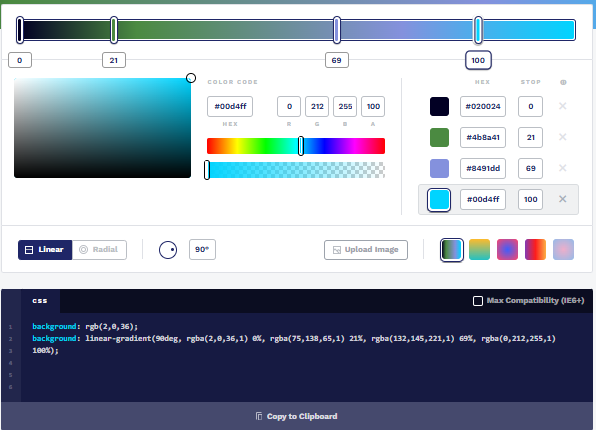Select the green #4b8a41 swatch
This screenshot has width=596, height=430.
(439, 137)
